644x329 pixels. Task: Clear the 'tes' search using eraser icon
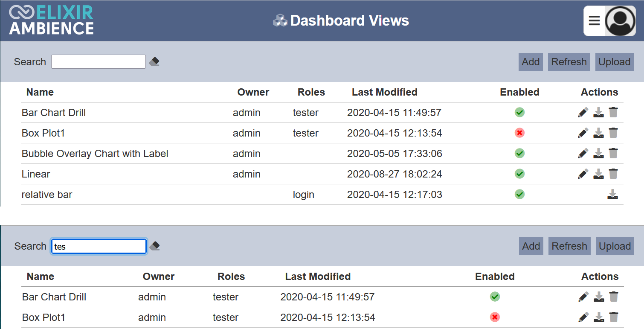[x=155, y=246]
